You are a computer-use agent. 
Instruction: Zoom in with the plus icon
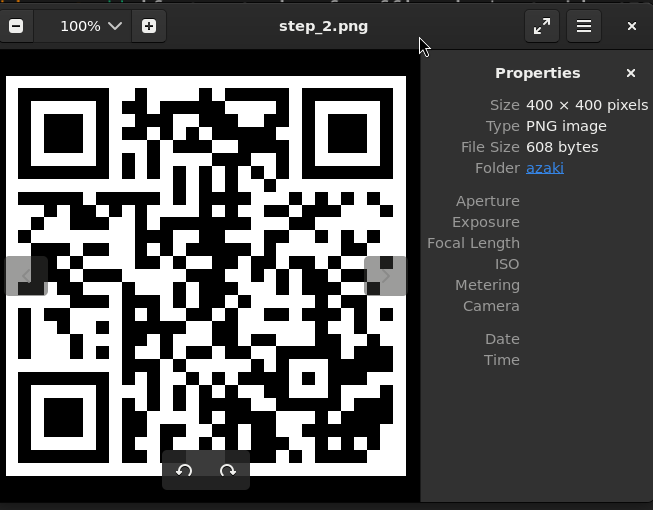pos(149,26)
